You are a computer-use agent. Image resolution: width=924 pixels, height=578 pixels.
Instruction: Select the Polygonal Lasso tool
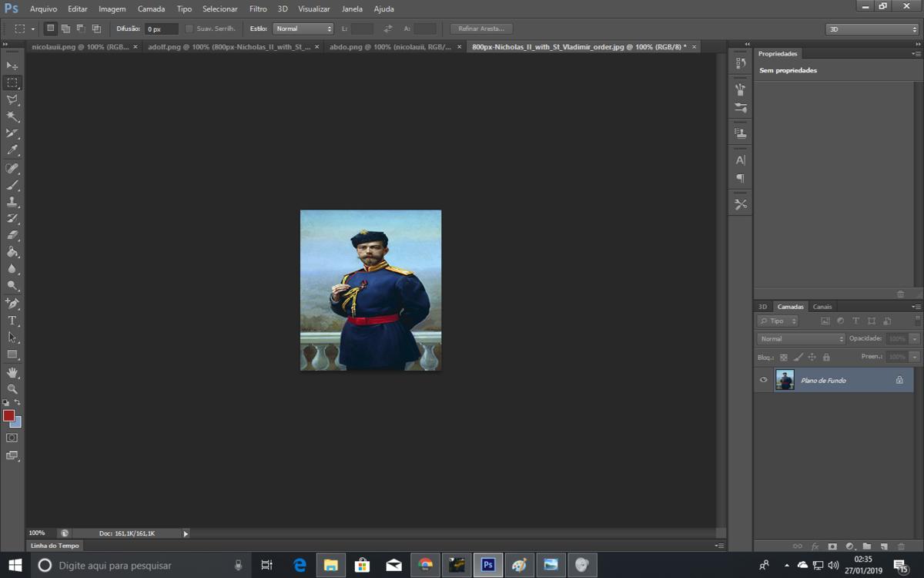click(12, 99)
